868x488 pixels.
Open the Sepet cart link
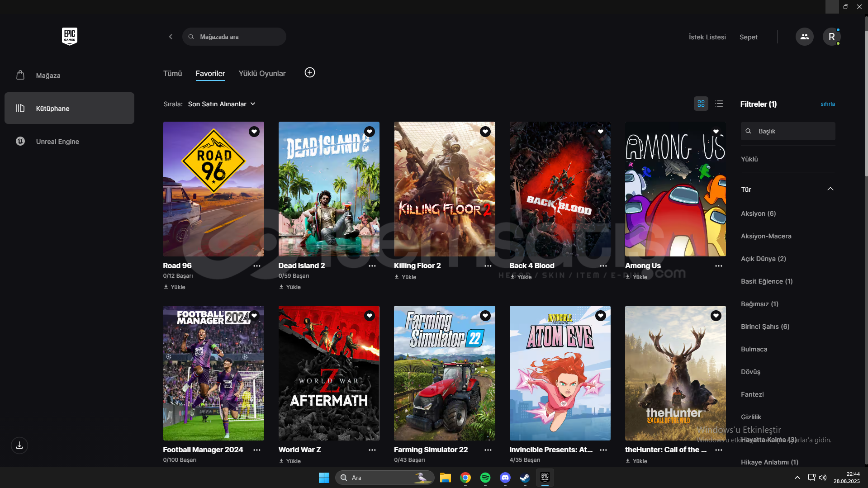749,37
